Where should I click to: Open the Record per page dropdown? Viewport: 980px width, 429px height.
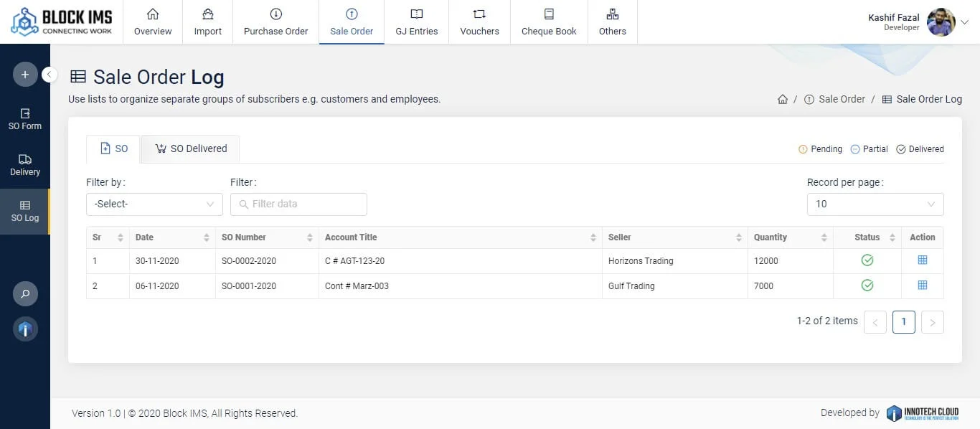(x=875, y=204)
